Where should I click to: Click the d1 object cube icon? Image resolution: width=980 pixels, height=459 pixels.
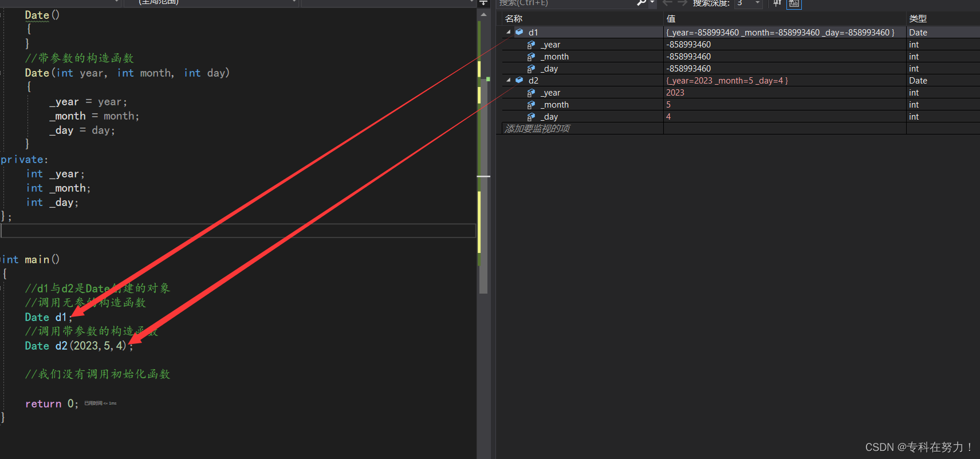(519, 32)
